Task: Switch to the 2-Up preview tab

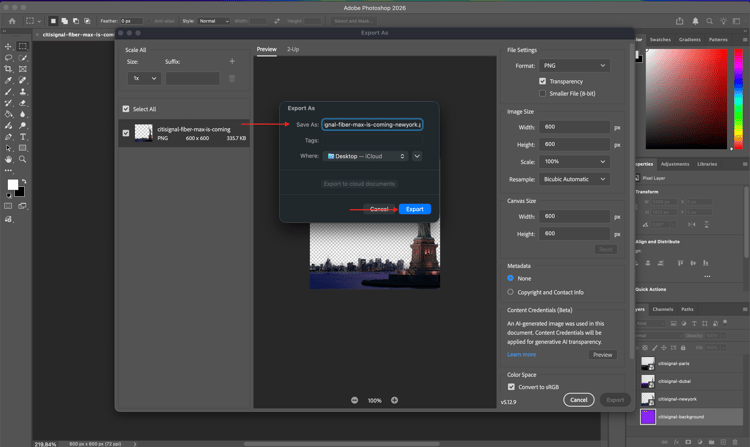Action: 293,49
